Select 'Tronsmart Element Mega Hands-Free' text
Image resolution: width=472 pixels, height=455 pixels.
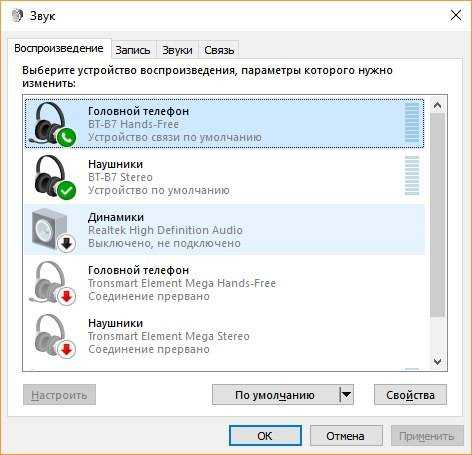pyautogui.click(x=182, y=283)
